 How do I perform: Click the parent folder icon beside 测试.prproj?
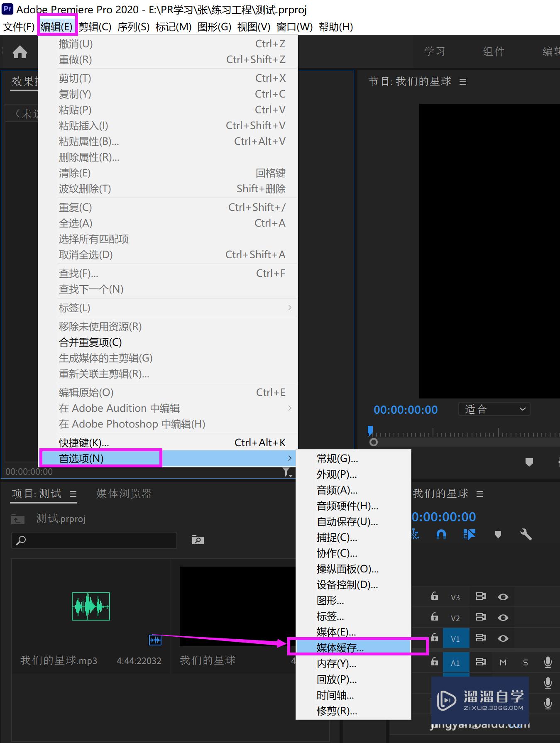pyautogui.click(x=18, y=519)
